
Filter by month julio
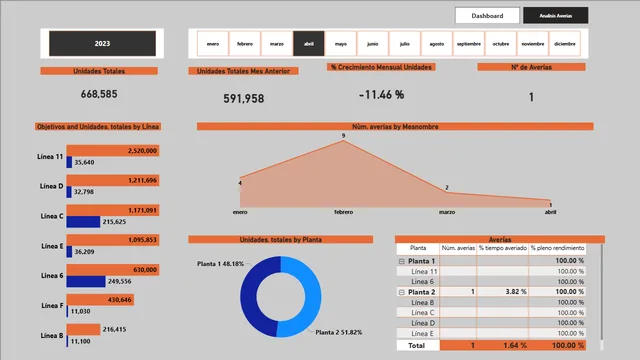[x=404, y=44]
